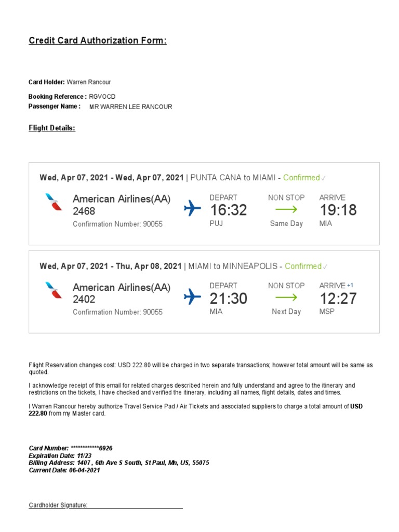The width and height of the screenshot is (399, 532).
Task: Click the Flight Details heading
Action: click(52, 128)
